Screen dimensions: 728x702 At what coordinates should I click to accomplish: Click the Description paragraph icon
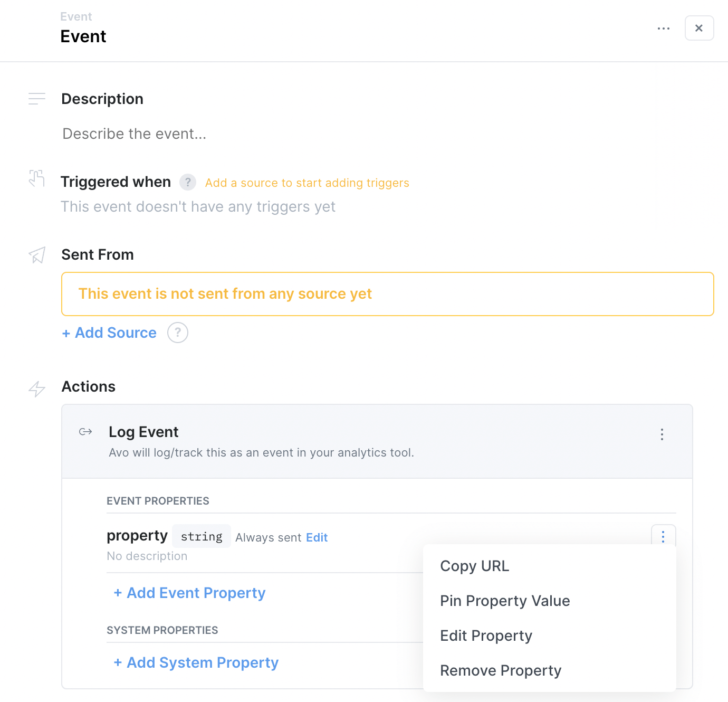point(37,99)
